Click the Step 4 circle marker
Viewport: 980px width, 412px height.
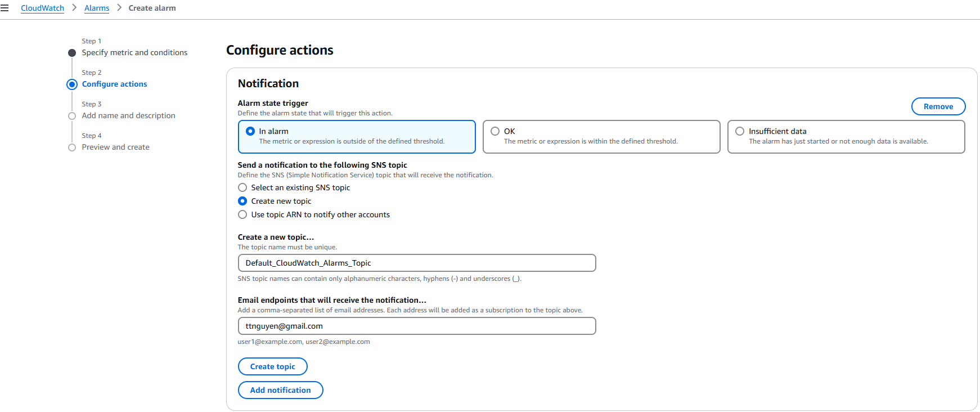pyautogui.click(x=72, y=147)
